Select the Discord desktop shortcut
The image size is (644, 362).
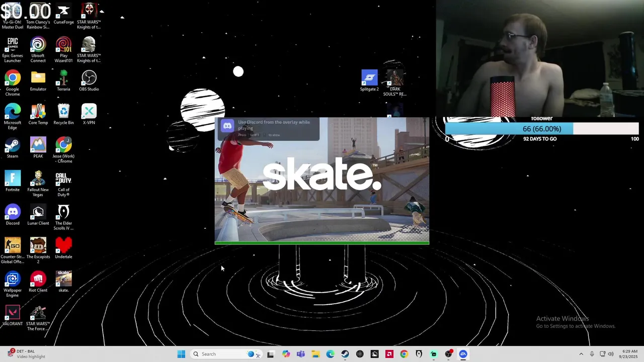13,215
